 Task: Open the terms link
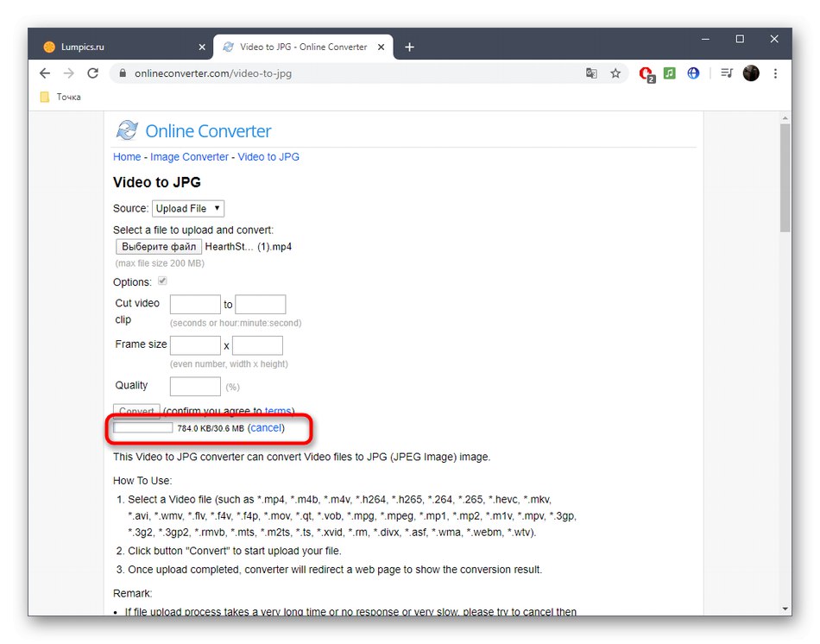[278, 411]
